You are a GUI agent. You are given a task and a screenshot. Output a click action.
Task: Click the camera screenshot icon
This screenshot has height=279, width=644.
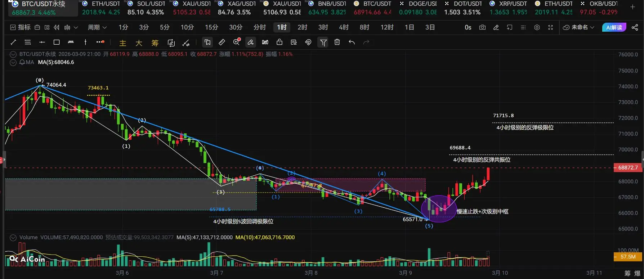click(482, 27)
